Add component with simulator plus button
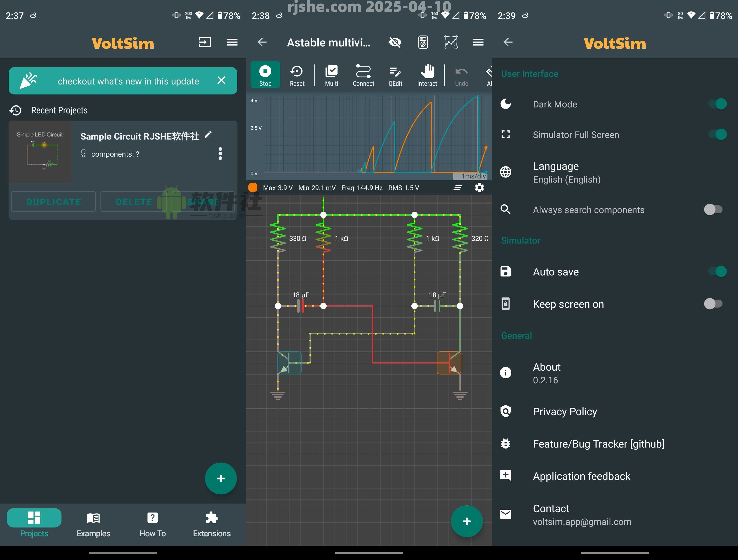This screenshot has width=738, height=560. point(467,521)
